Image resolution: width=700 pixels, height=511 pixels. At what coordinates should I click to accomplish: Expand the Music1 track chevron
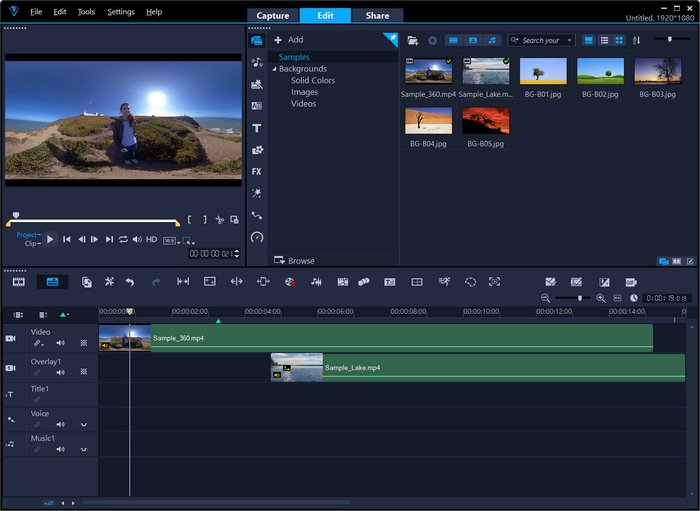pos(84,450)
